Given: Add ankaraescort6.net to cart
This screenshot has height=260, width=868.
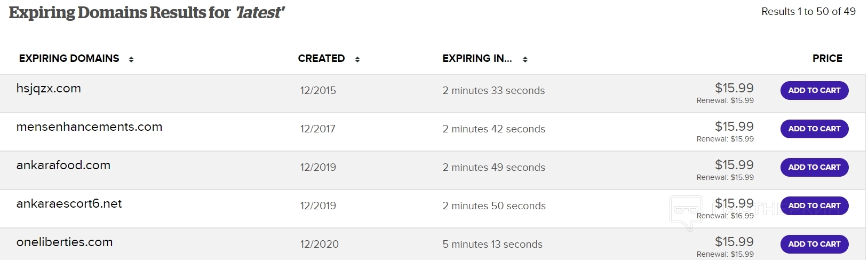Looking at the screenshot, I should click(814, 206).
